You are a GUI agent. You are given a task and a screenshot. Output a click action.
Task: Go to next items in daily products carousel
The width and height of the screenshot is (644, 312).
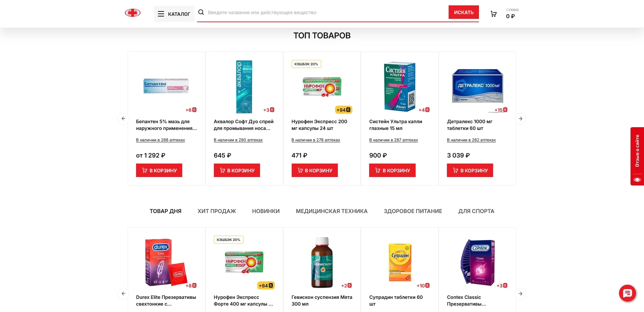pos(520,293)
